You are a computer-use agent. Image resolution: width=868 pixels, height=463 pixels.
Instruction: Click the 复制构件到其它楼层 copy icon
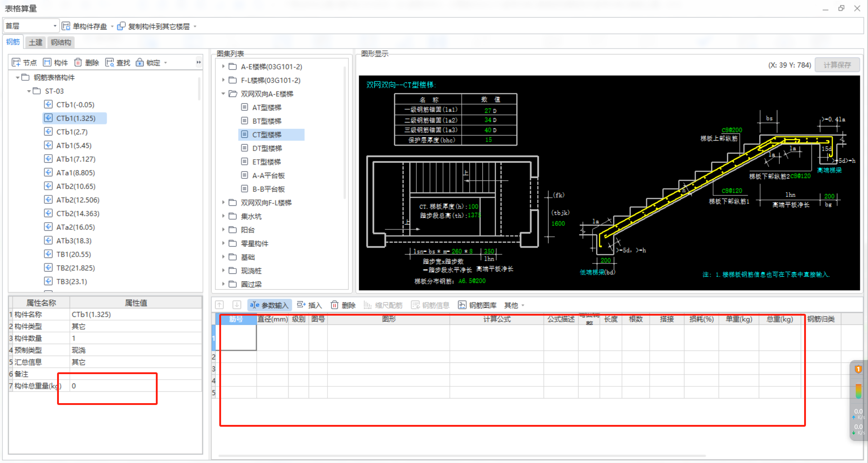121,26
